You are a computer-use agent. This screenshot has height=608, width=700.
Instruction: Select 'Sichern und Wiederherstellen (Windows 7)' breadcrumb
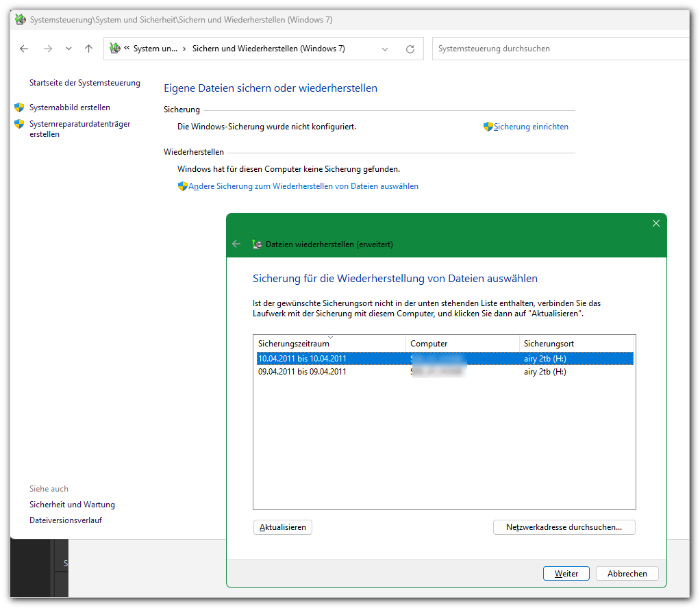coord(268,49)
